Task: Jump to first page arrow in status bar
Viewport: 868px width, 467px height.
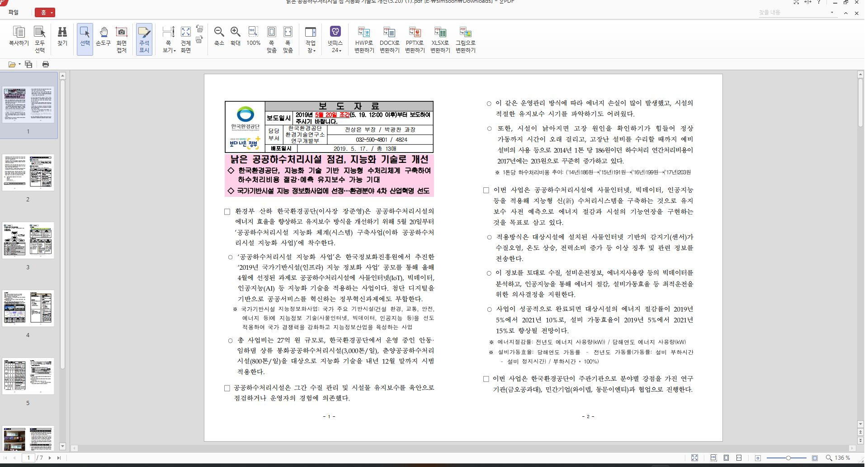Action: 5,458
